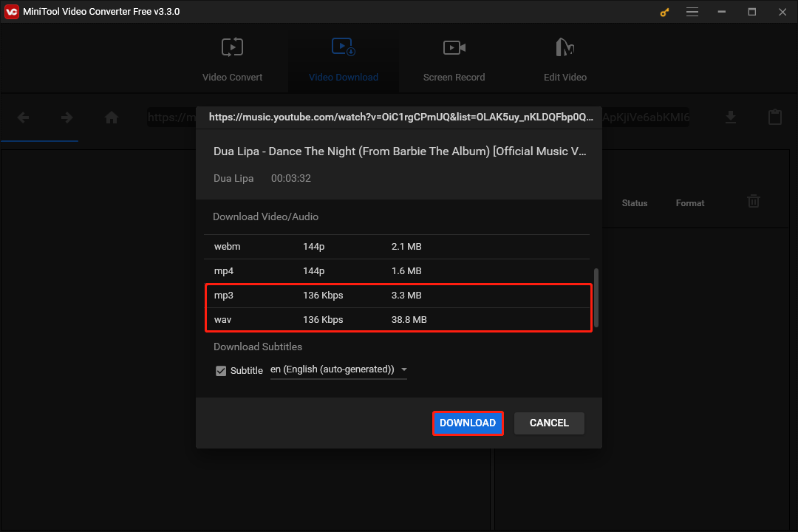The width and height of the screenshot is (798, 532).
Task: Maximize the MiniTool Video Converter window
Action: coord(751,12)
